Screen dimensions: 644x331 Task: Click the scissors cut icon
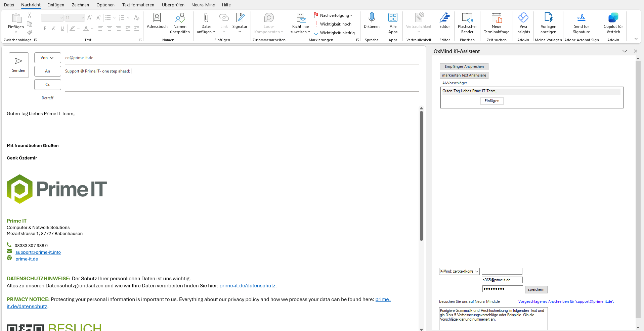pos(30,15)
